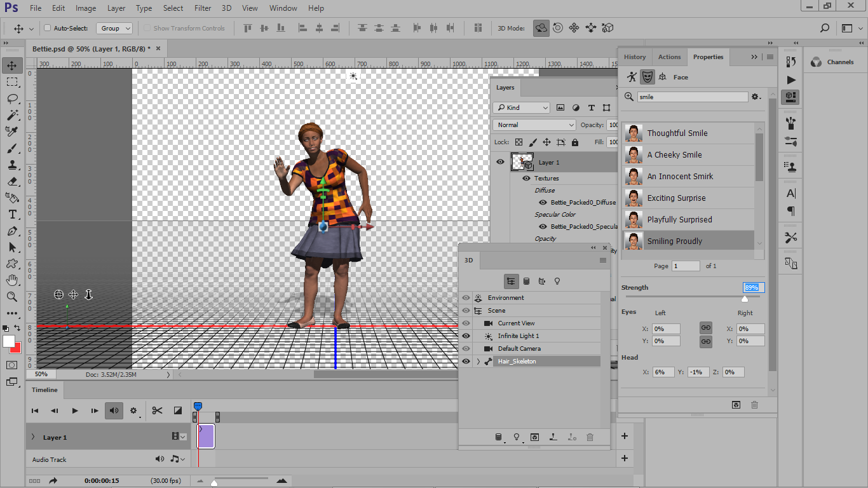The image size is (868, 488).
Task: Choose the A Cheeky Smile expression
Action: tap(688, 154)
